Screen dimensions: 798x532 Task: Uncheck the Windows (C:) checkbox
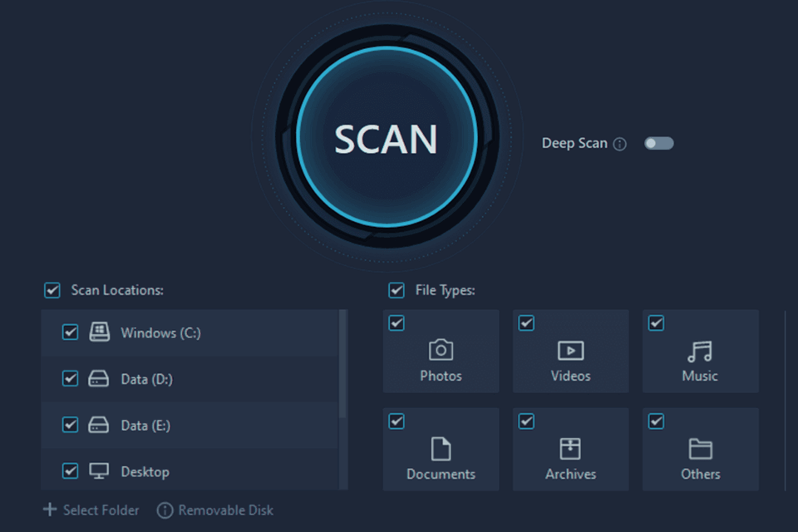click(x=71, y=332)
